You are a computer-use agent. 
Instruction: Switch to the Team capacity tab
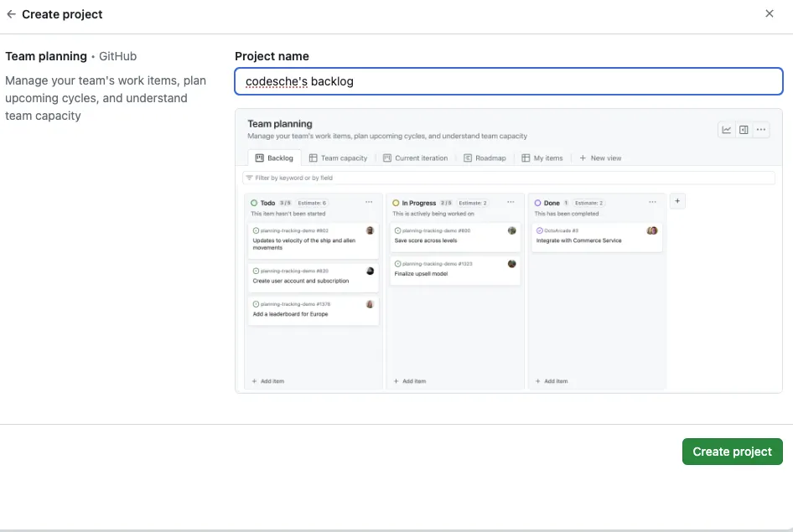338,158
